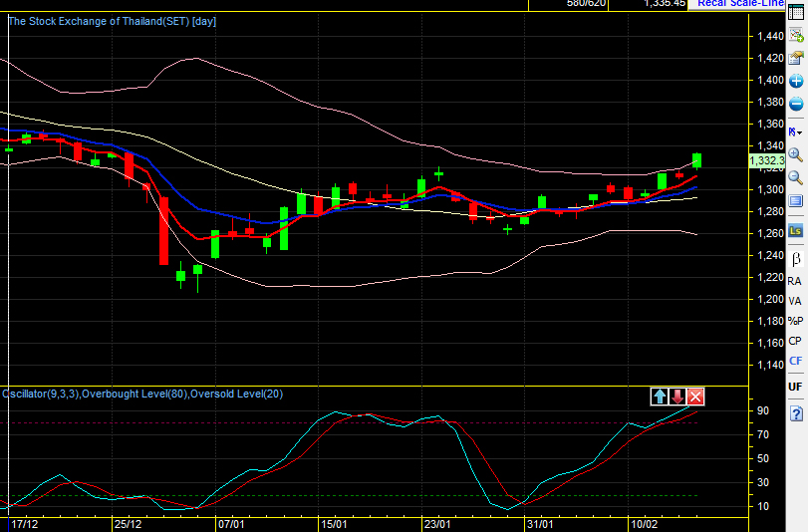This screenshot has height=532, width=808.
Task: Click the 25/12 date axis label
Action: pyautogui.click(x=128, y=524)
